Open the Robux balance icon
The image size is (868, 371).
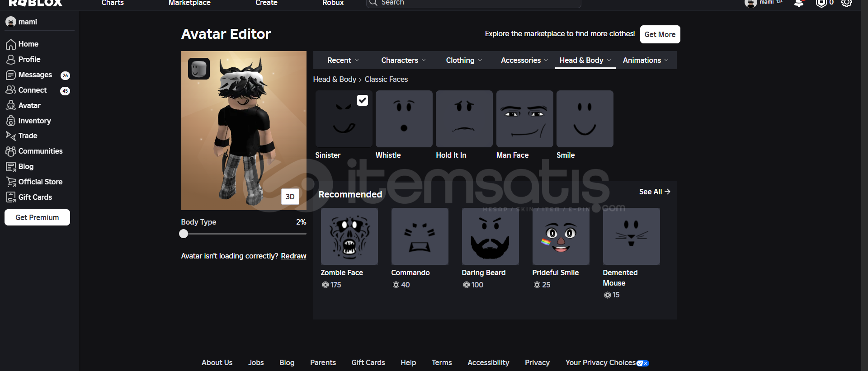[x=821, y=3]
